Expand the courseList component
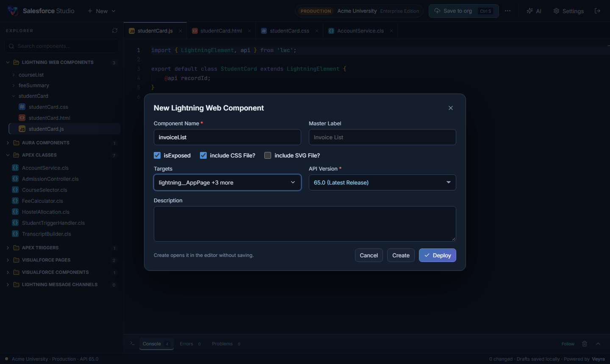 point(14,75)
